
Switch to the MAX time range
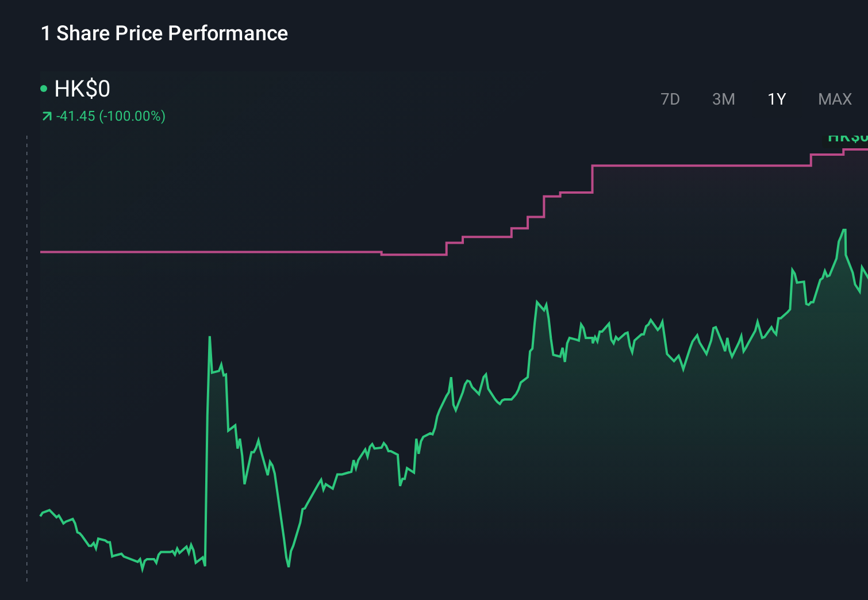834,99
